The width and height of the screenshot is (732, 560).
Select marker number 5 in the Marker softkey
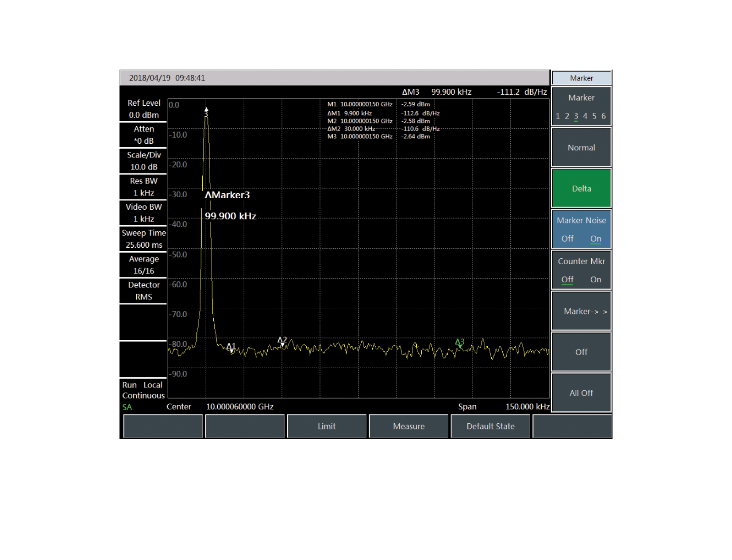594,116
